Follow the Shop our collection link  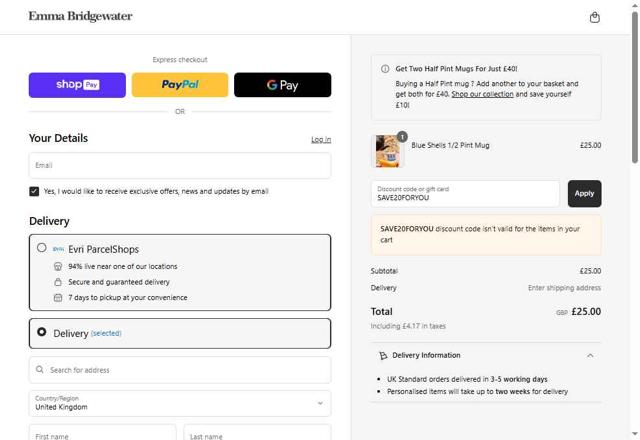point(482,94)
